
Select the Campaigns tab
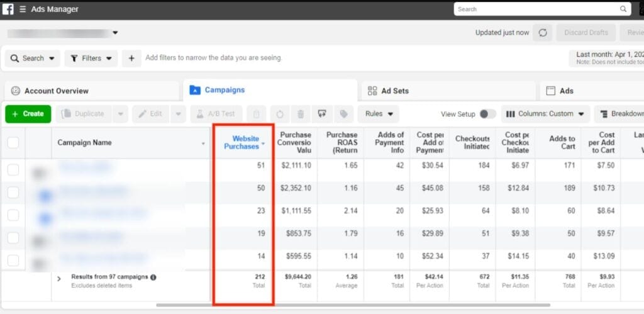(270, 90)
